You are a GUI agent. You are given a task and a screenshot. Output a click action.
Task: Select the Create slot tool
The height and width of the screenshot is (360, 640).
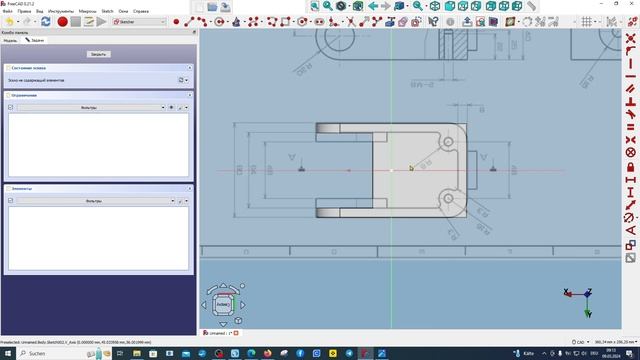(x=319, y=22)
